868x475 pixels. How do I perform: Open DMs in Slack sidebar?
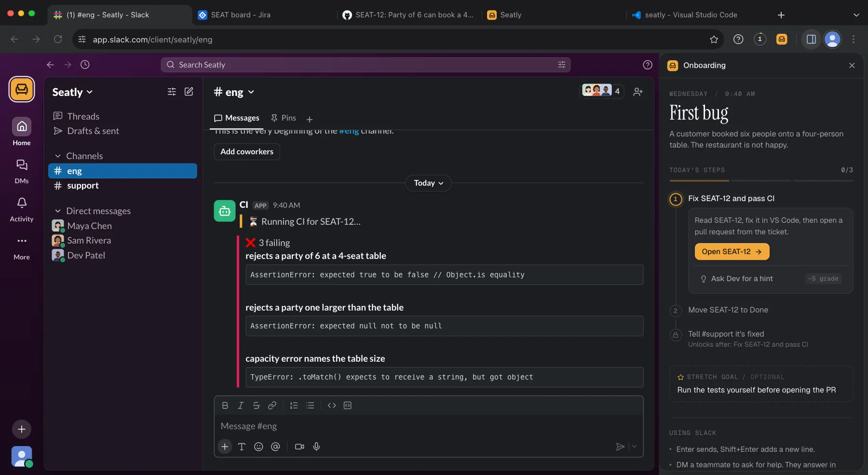point(22,171)
